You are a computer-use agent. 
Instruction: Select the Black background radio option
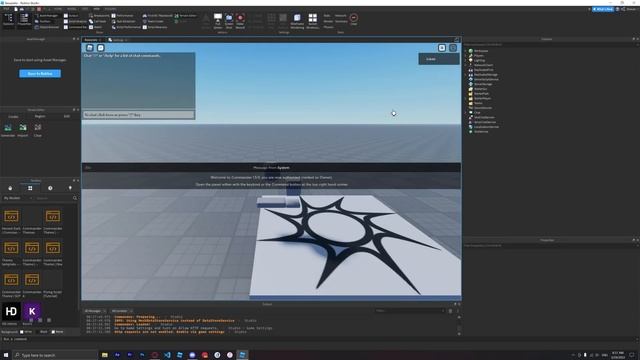[x=38, y=332]
